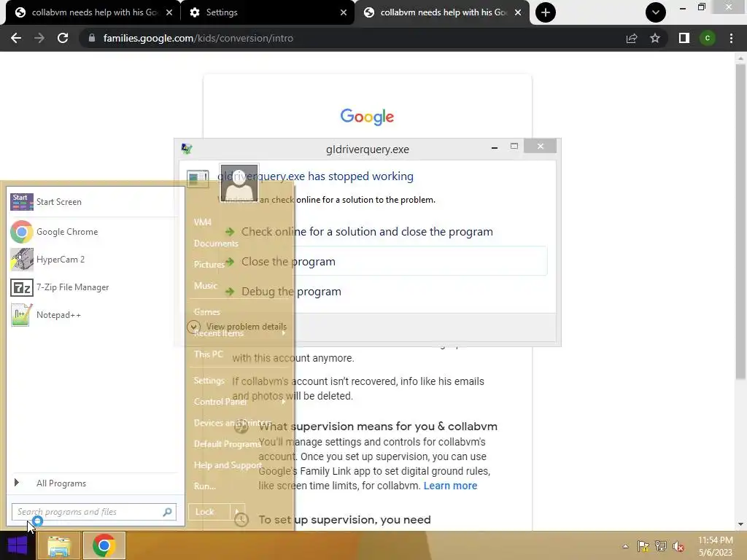Close the Settings tab
747x560 pixels.
pyautogui.click(x=344, y=12)
